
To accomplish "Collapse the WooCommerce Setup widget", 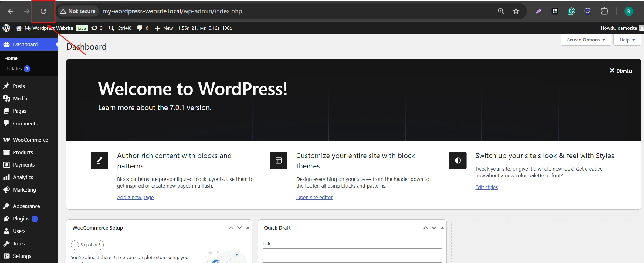I will (248, 227).
